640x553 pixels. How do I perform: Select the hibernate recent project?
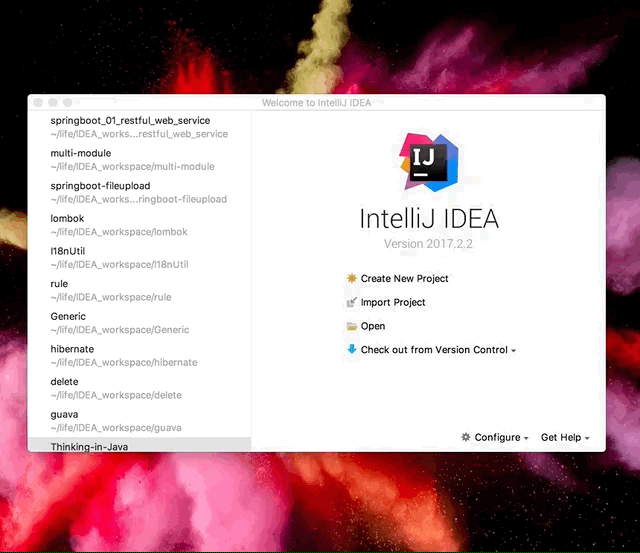tap(140, 355)
